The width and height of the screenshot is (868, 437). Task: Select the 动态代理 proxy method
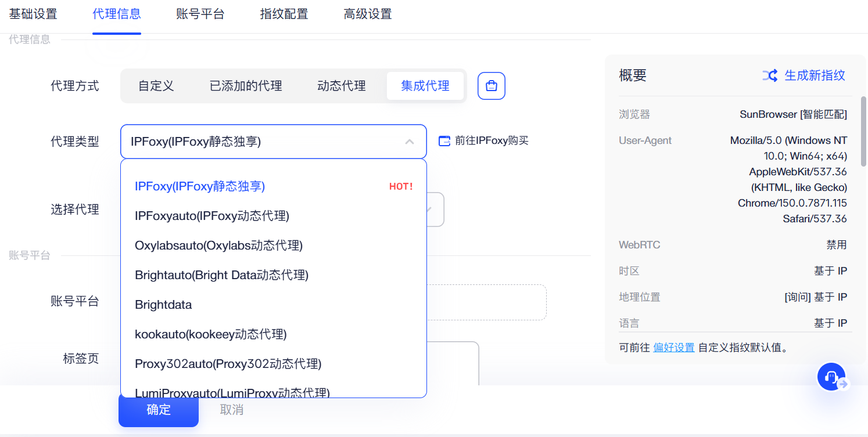[342, 86]
